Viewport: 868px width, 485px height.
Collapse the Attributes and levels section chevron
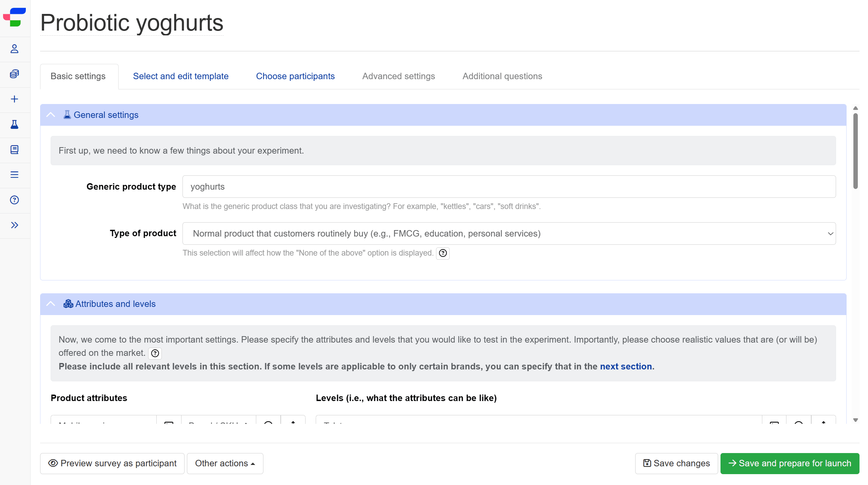click(51, 304)
